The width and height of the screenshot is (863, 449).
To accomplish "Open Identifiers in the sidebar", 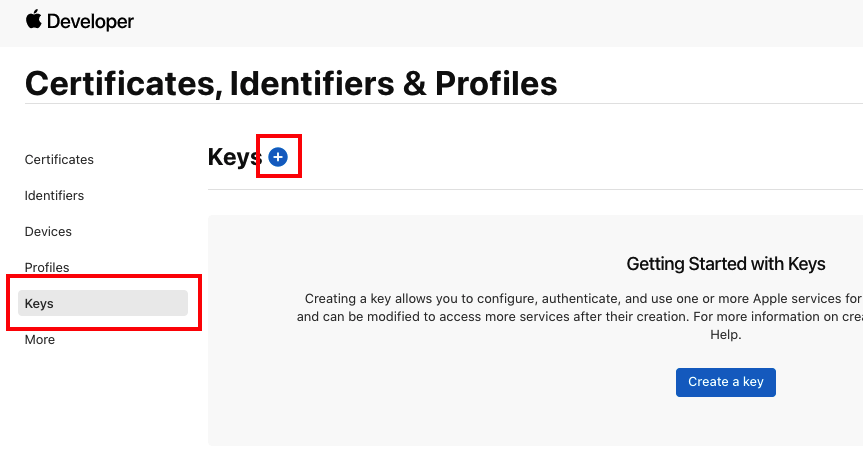I will tap(54, 195).
